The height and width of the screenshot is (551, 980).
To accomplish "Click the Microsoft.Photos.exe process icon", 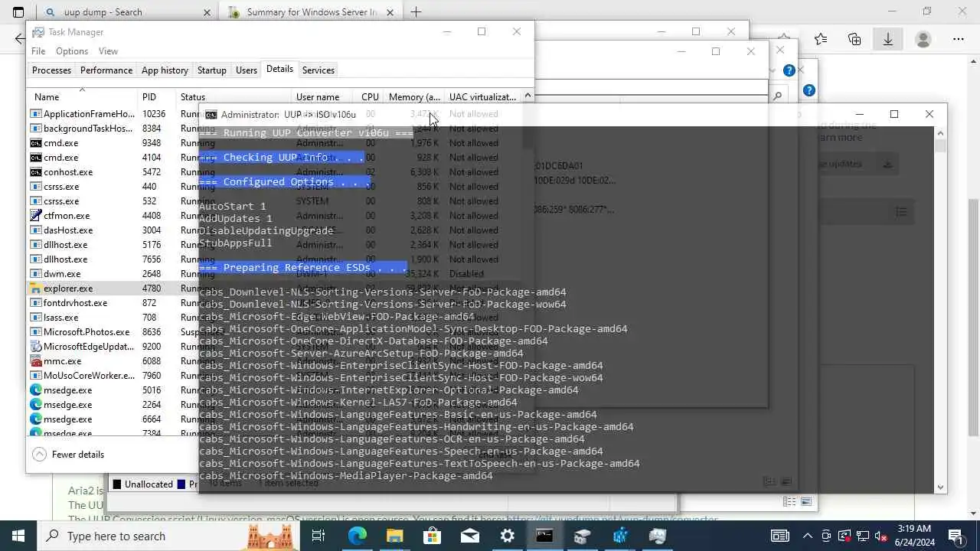I will 35,332.
